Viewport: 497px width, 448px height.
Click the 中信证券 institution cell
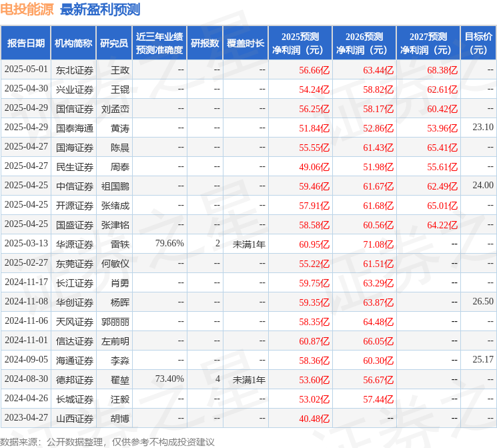[75, 186]
